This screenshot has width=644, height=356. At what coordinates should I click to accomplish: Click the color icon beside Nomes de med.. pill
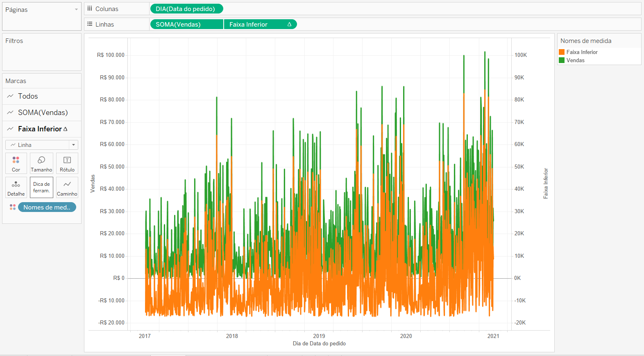[x=13, y=207]
